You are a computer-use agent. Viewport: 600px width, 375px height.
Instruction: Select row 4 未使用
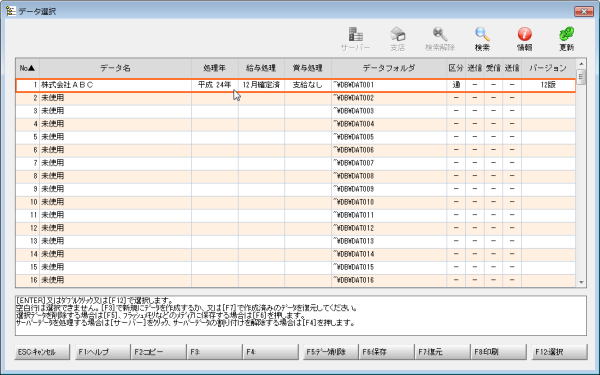click(x=295, y=124)
